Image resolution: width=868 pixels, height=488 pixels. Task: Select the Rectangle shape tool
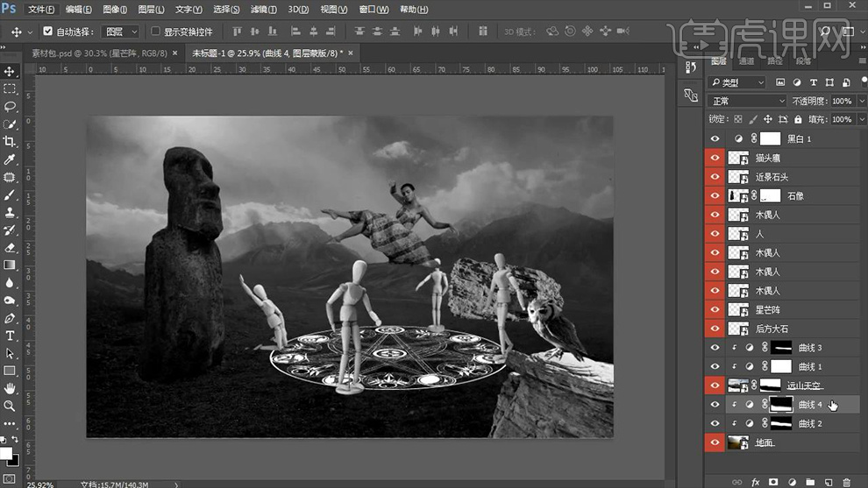click(x=10, y=371)
